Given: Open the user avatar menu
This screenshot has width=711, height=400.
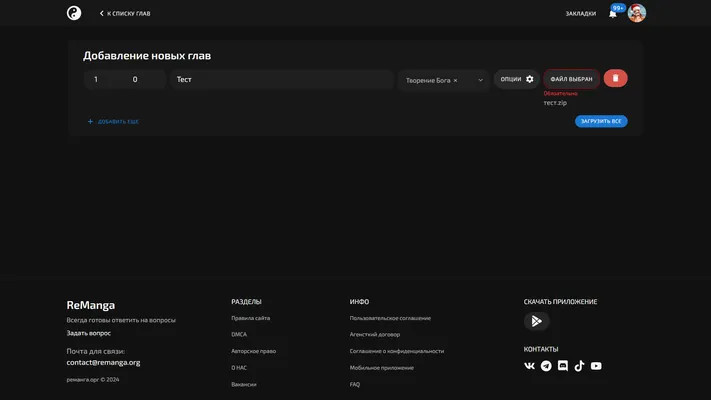Looking at the screenshot, I should point(637,13).
